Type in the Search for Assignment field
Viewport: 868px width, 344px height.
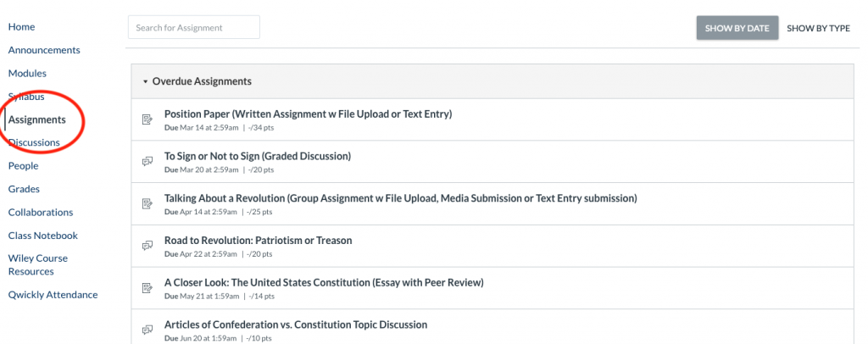[193, 28]
